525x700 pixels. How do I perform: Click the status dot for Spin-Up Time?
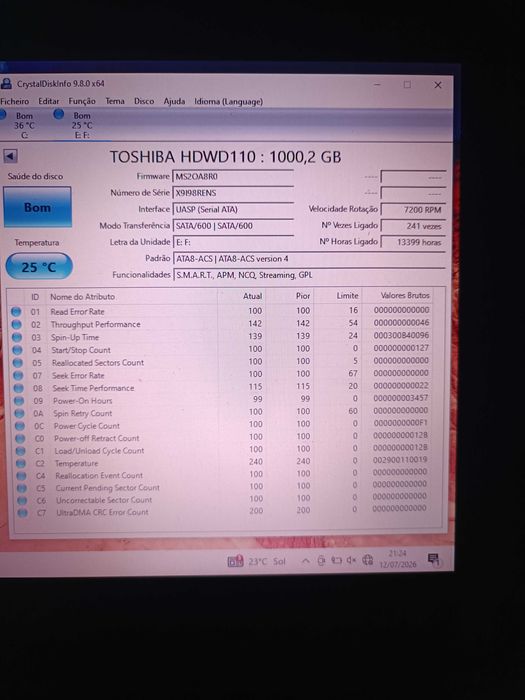17,337
